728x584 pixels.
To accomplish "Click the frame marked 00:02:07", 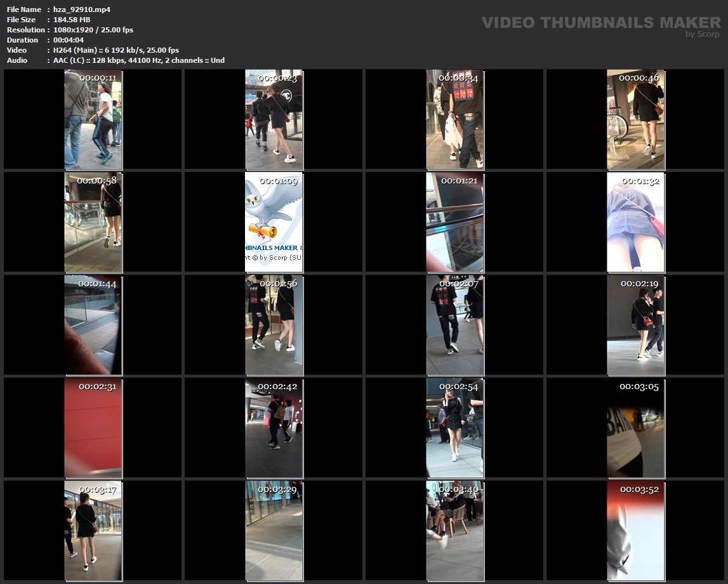I will pyautogui.click(x=454, y=325).
